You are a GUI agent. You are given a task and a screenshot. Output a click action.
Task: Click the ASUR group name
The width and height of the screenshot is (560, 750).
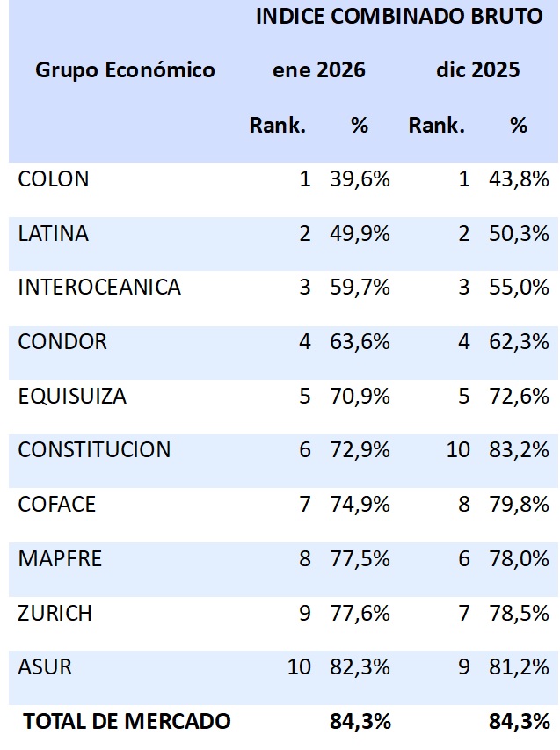(x=45, y=667)
